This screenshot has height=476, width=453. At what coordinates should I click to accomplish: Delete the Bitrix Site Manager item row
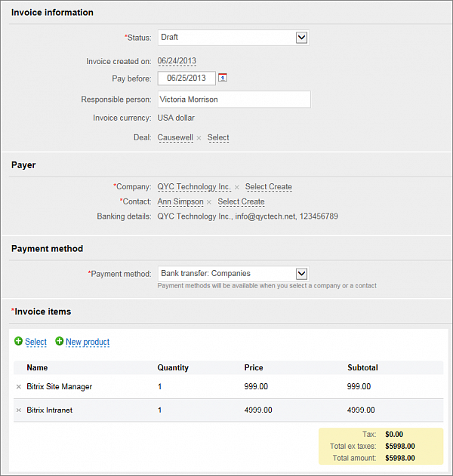click(x=19, y=387)
